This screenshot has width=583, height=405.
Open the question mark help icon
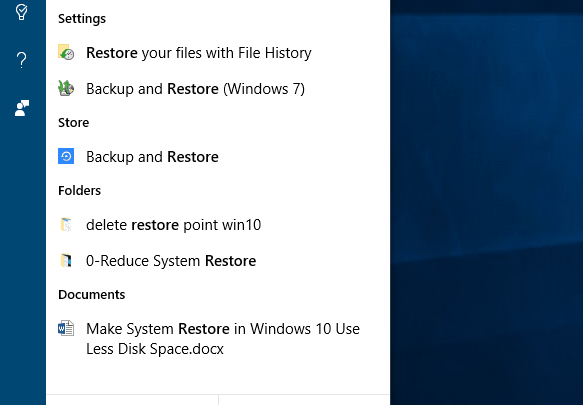(22, 60)
